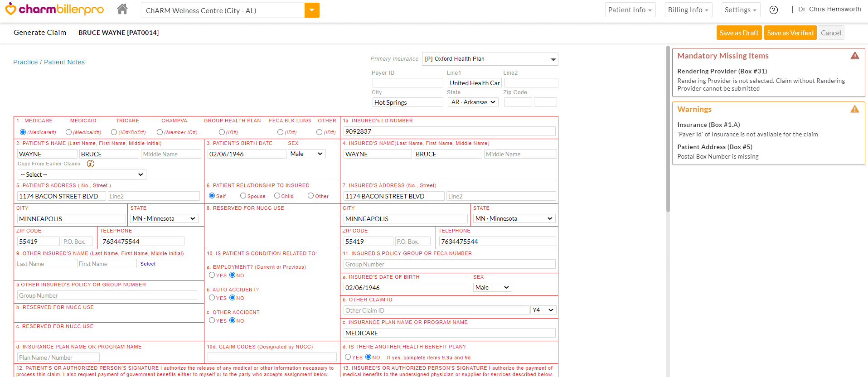Open the Primary Insurance dropdown
868x377 pixels.
click(490, 59)
